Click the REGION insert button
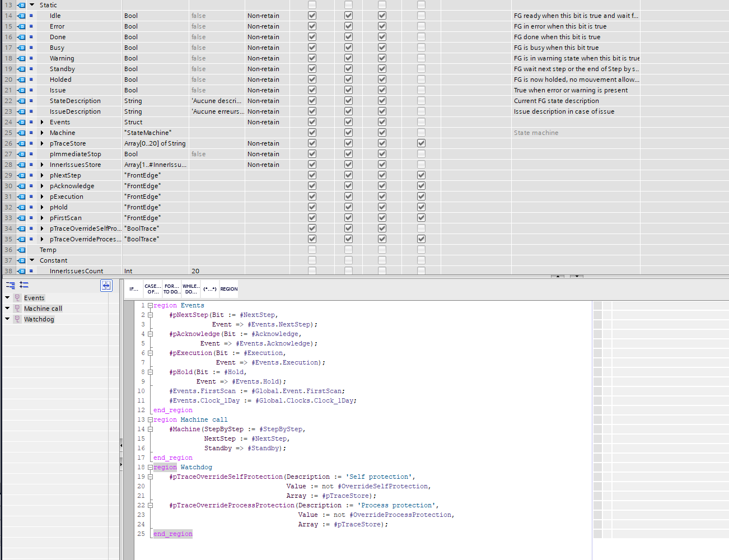This screenshot has height=560, width=729. tap(229, 289)
